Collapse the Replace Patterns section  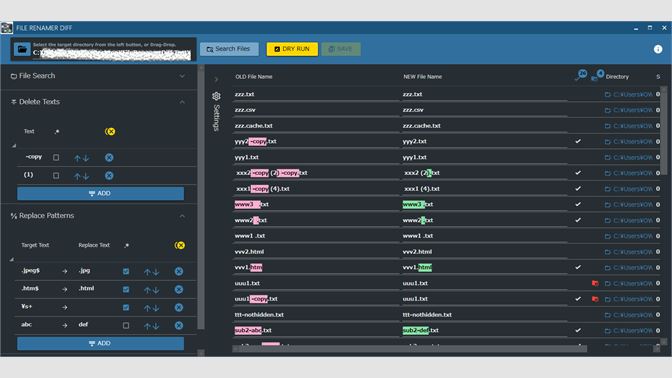click(182, 216)
